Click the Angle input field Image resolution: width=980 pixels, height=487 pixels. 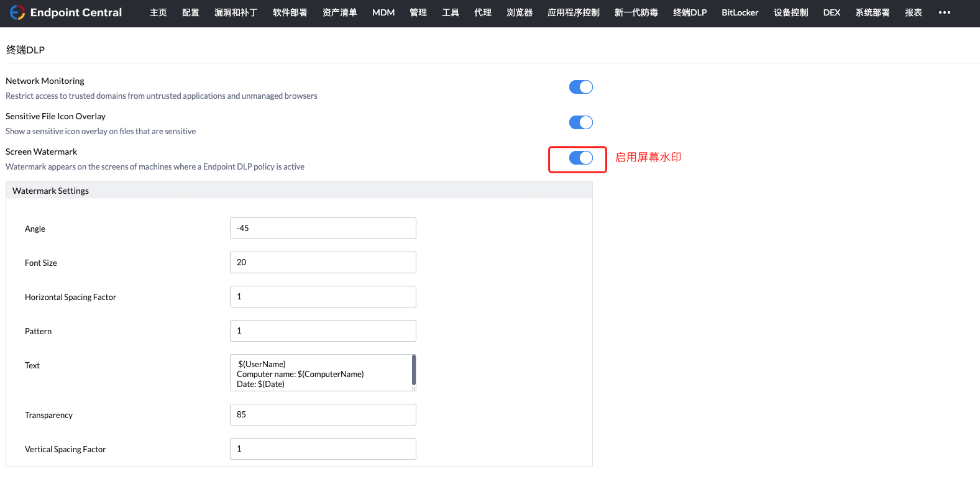click(x=323, y=228)
